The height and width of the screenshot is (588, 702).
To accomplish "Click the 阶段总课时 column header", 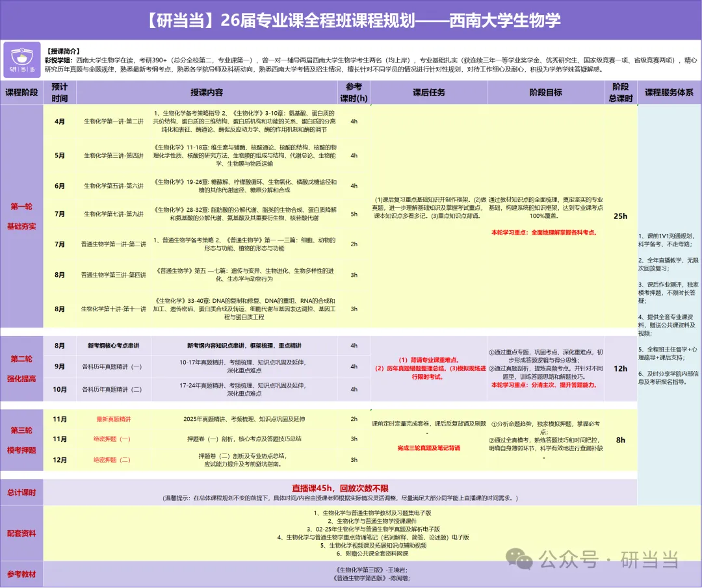I will point(621,93).
